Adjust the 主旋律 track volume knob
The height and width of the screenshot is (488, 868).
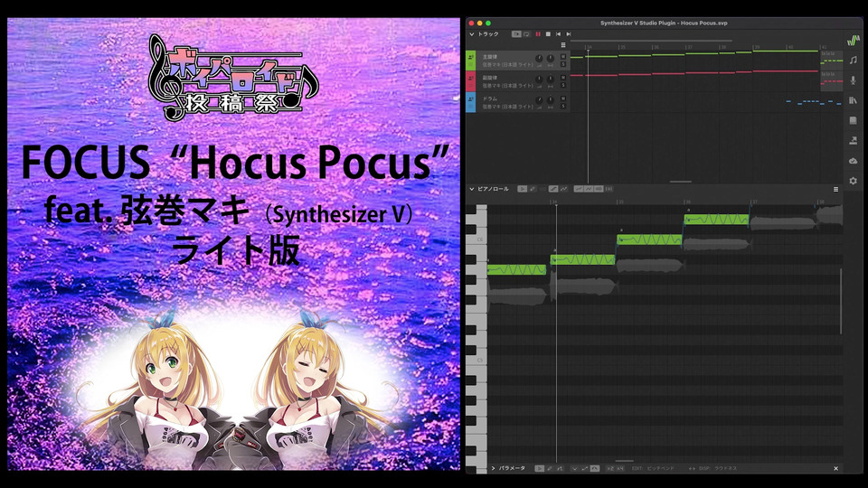click(539, 58)
